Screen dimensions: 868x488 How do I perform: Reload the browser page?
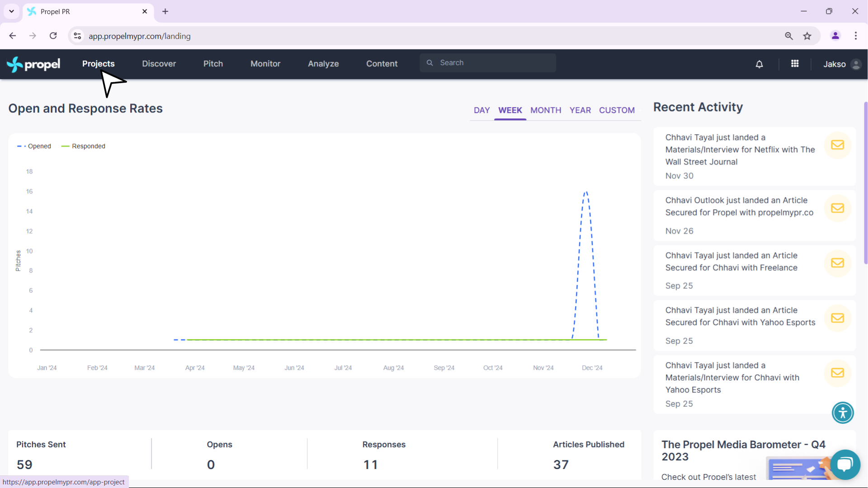[53, 36]
